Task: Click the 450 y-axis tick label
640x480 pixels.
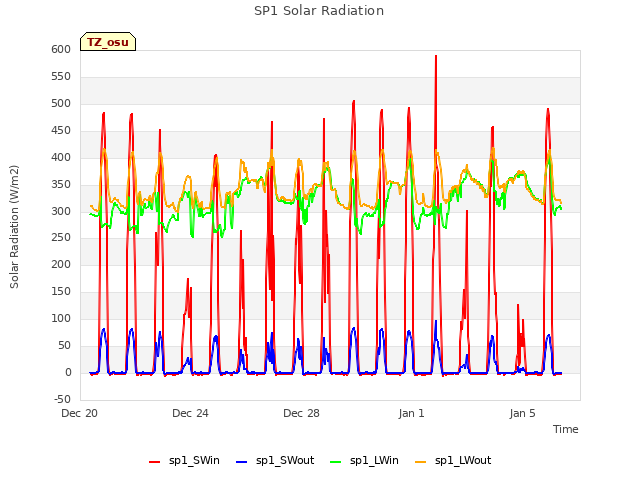Action: click(61, 131)
